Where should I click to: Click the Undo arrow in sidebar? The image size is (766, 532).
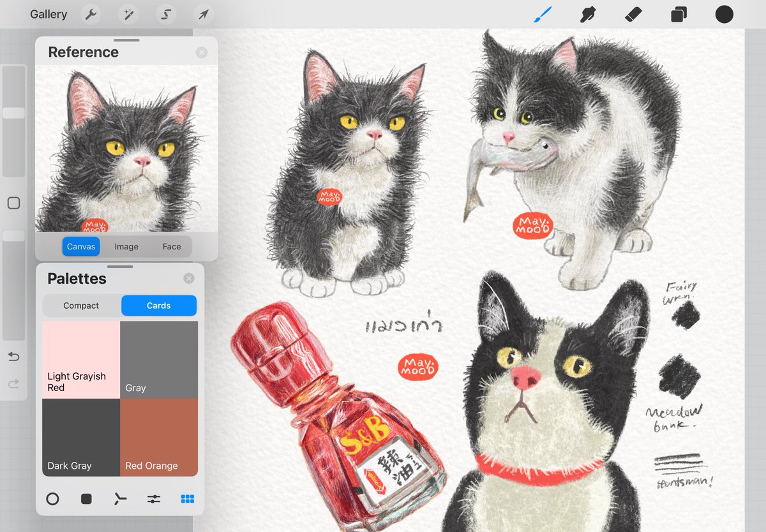(13, 357)
